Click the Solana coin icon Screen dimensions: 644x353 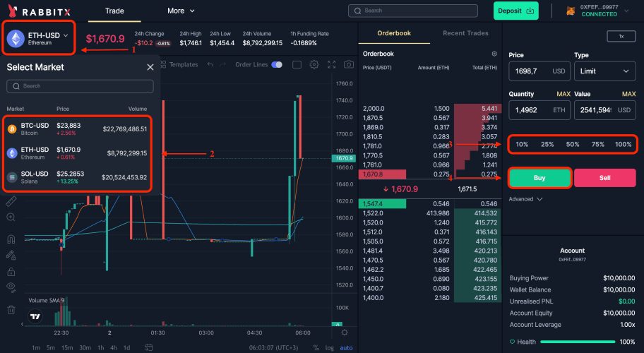click(x=12, y=177)
